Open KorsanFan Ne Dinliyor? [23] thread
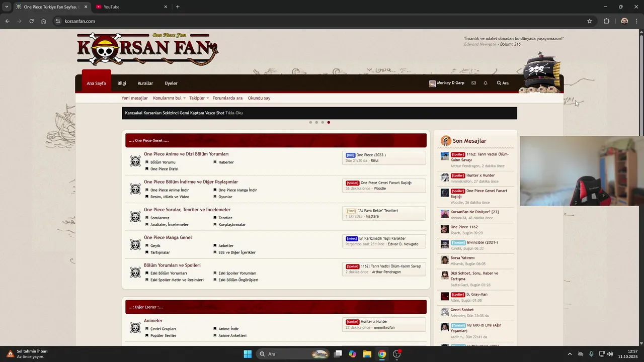Screen dimensions: 644x362 474,212
